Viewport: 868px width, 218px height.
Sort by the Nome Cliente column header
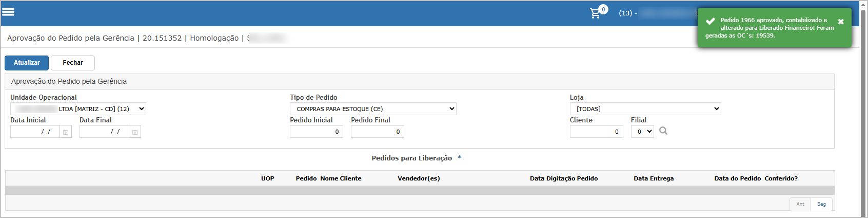coord(341,178)
